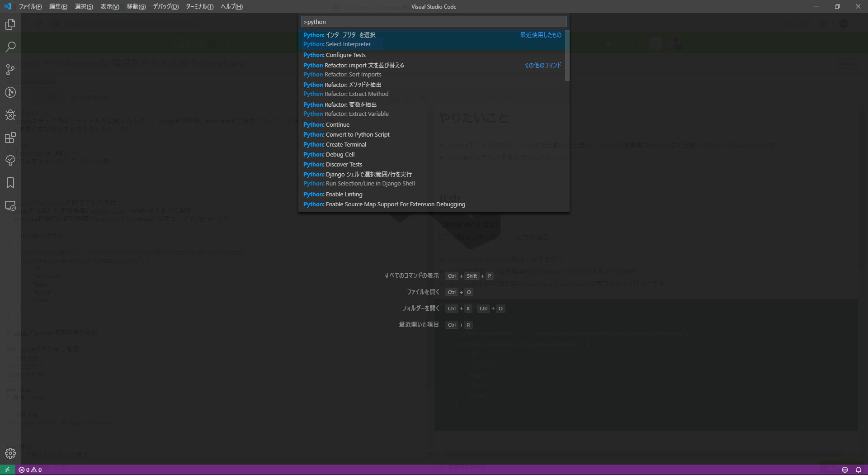This screenshot has width=868, height=475.
Task: Open the Explorer view in activity bar
Action: 10,24
